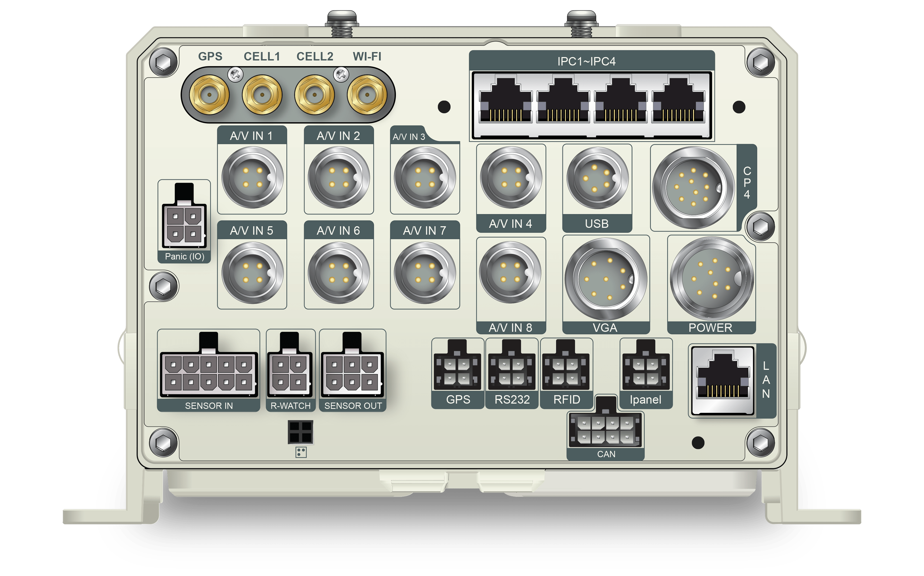Click the VGA round connector

[x=606, y=279]
